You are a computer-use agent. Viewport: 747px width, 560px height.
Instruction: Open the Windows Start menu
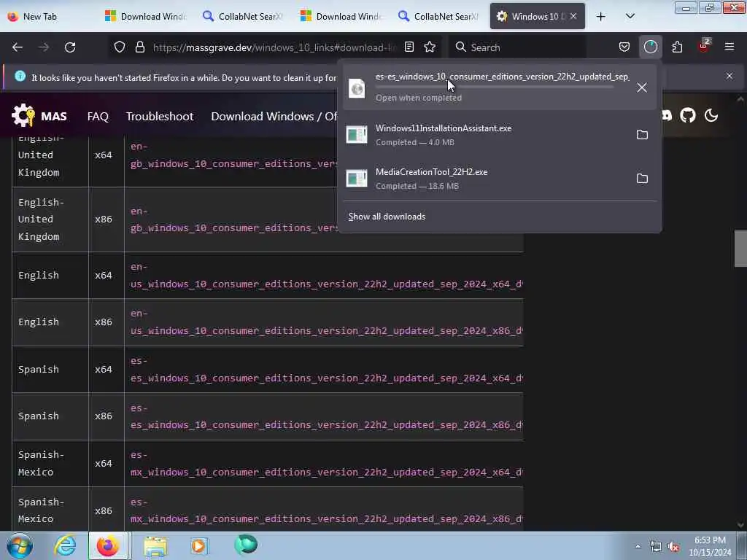click(x=20, y=545)
